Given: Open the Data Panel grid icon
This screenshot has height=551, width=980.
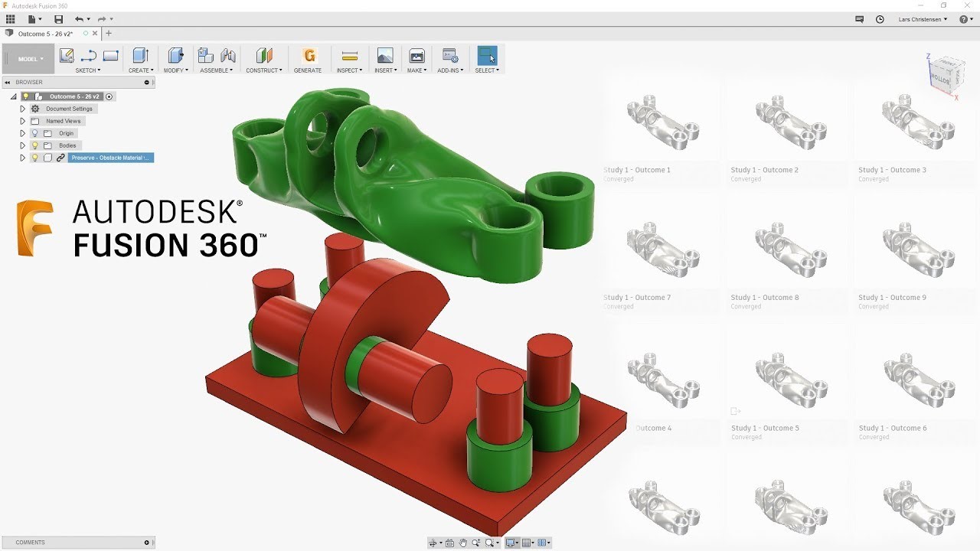Looking at the screenshot, I should [10, 19].
